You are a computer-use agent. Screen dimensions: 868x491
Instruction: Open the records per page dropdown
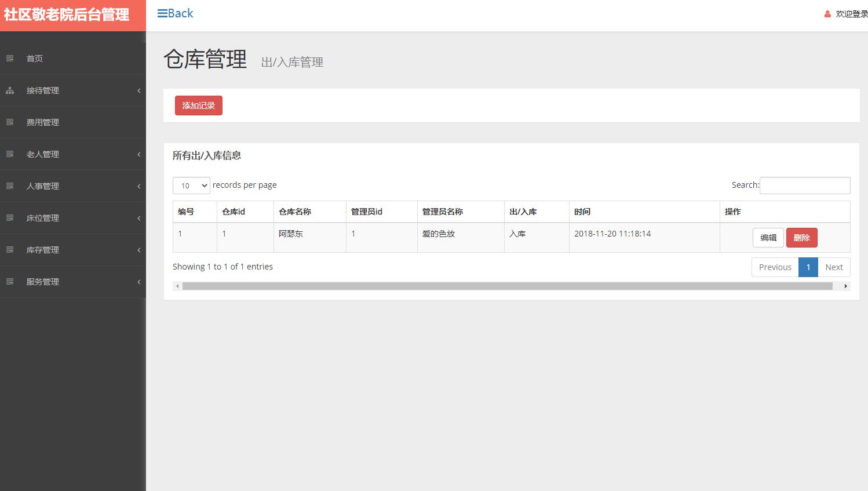pos(191,186)
